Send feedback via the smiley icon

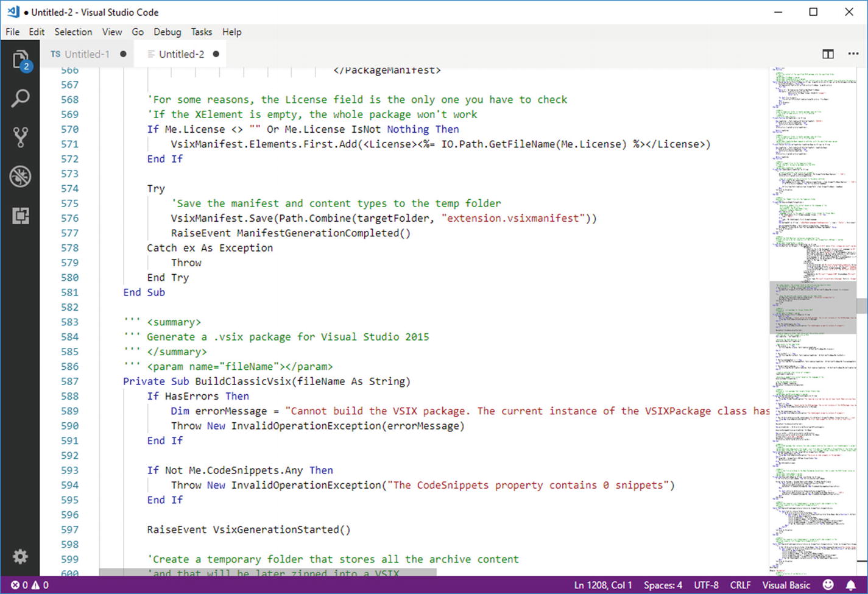827,584
